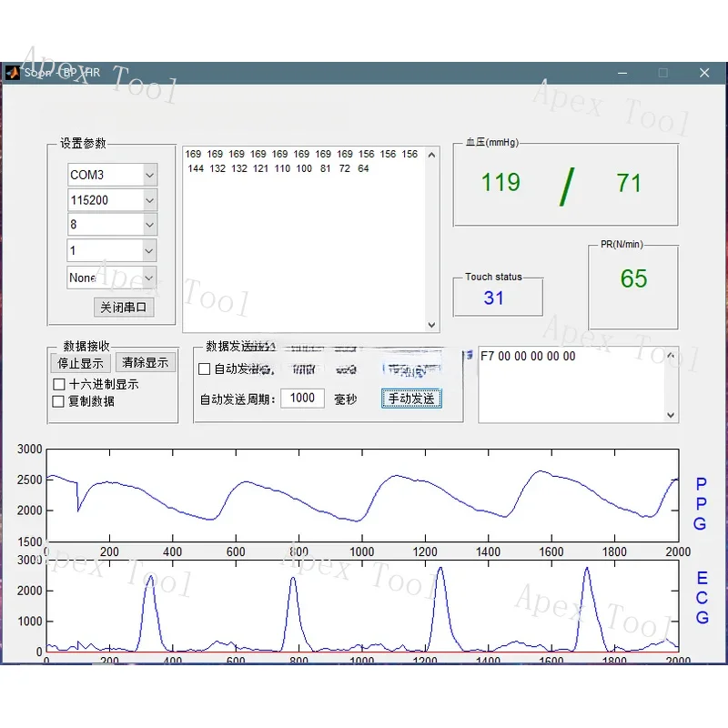Open the None parity dropdown
The height and width of the screenshot is (728, 728).
149,278
